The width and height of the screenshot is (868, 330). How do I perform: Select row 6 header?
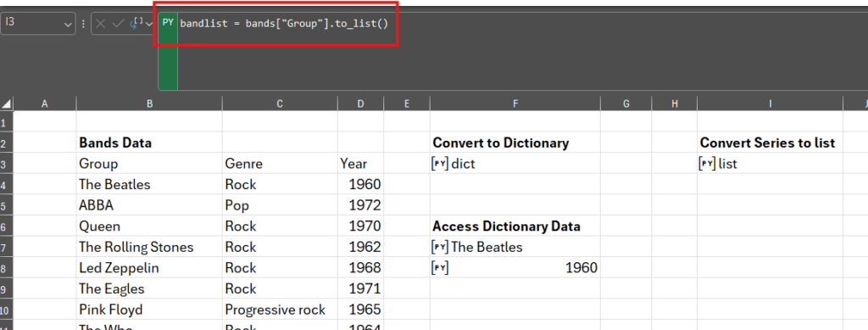coord(6,226)
